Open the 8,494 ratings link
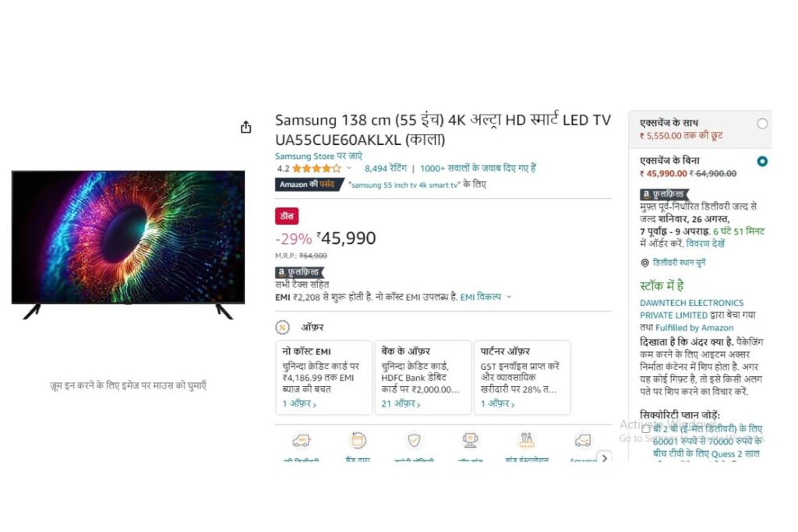798x532 pixels. (386, 168)
